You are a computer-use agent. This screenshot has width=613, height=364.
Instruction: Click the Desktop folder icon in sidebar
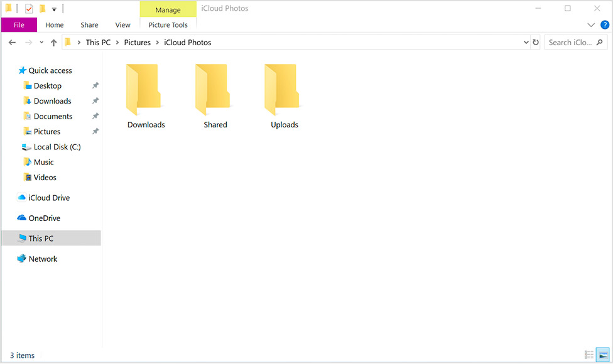point(28,85)
